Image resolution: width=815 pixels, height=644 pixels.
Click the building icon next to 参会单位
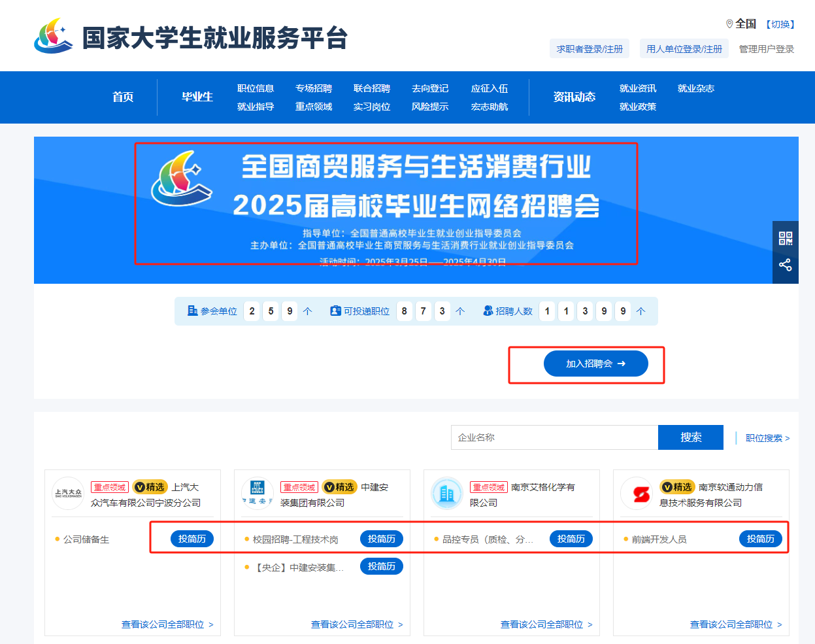[193, 311]
